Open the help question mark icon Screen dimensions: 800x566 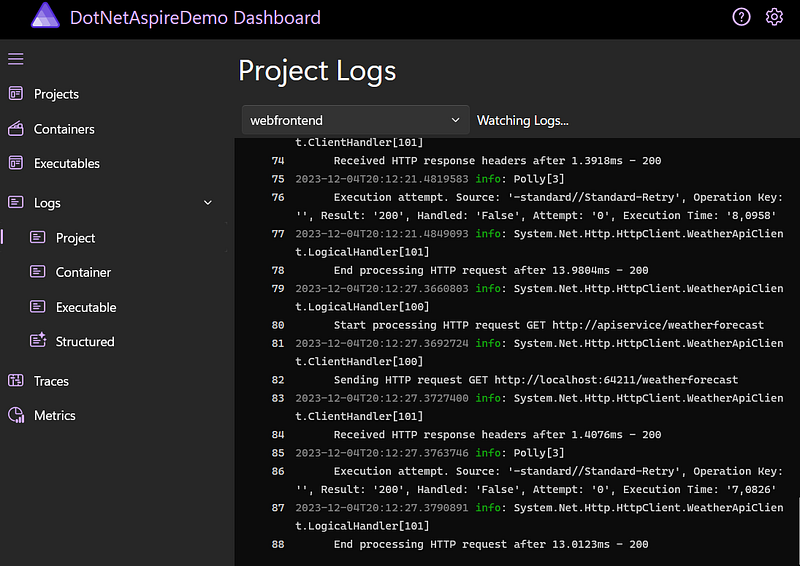tap(741, 17)
